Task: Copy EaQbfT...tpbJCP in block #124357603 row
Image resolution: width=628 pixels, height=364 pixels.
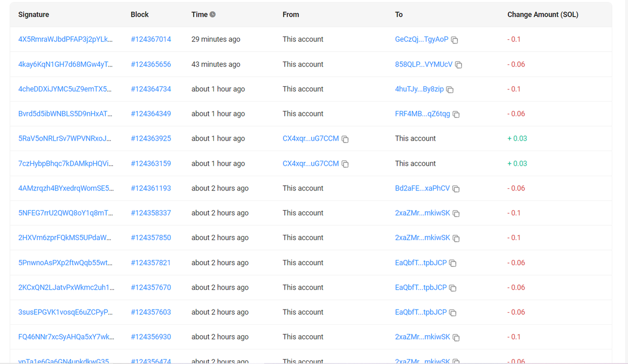Action: click(x=453, y=313)
